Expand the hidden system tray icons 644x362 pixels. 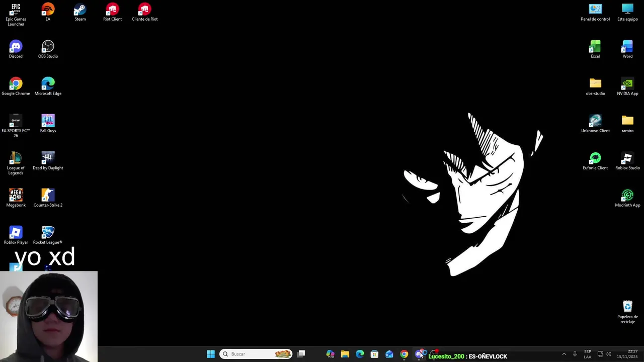(x=564, y=354)
